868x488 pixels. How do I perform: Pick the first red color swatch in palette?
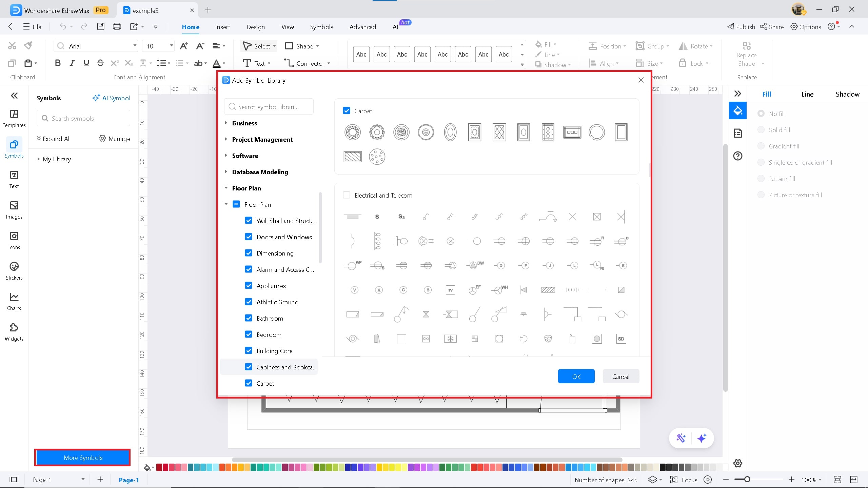click(x=159, y=468)
